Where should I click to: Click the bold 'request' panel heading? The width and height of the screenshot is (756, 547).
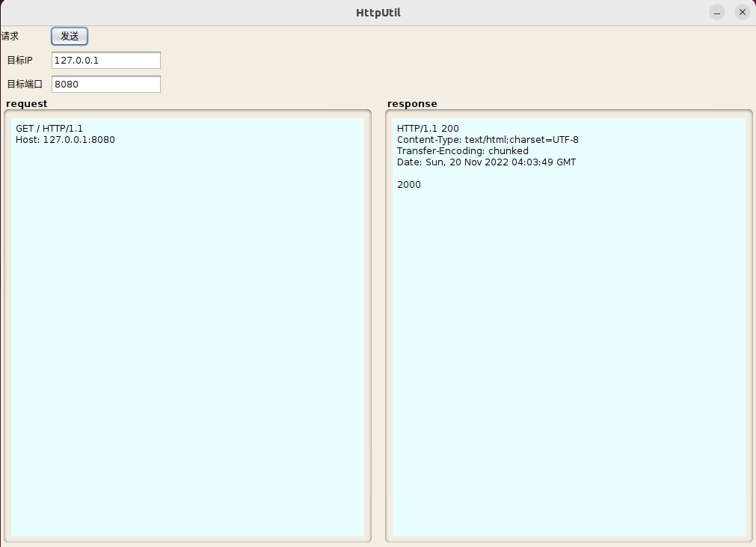click(x=26, y=104)
